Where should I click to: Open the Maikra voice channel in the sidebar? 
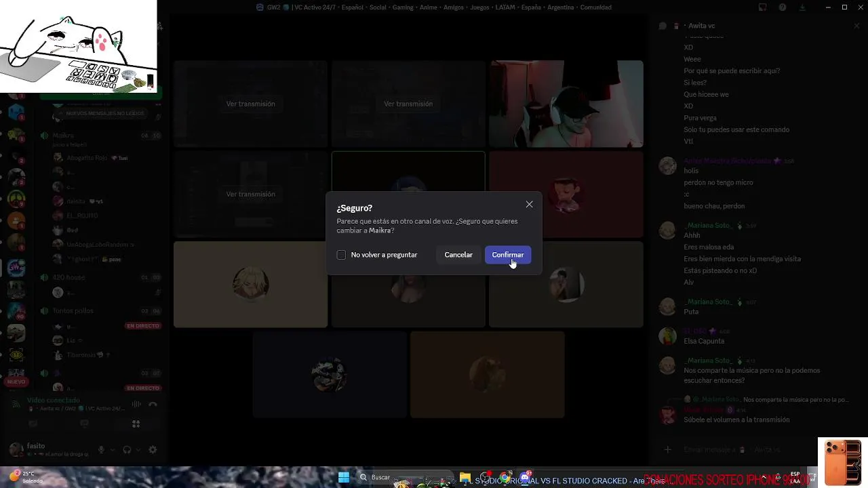coord(102,136)
